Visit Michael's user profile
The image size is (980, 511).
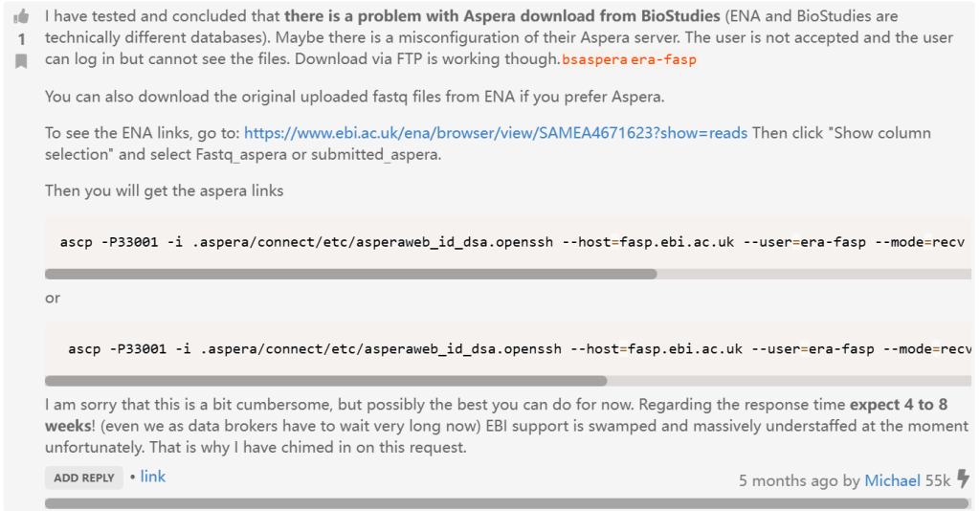(892, 480)
